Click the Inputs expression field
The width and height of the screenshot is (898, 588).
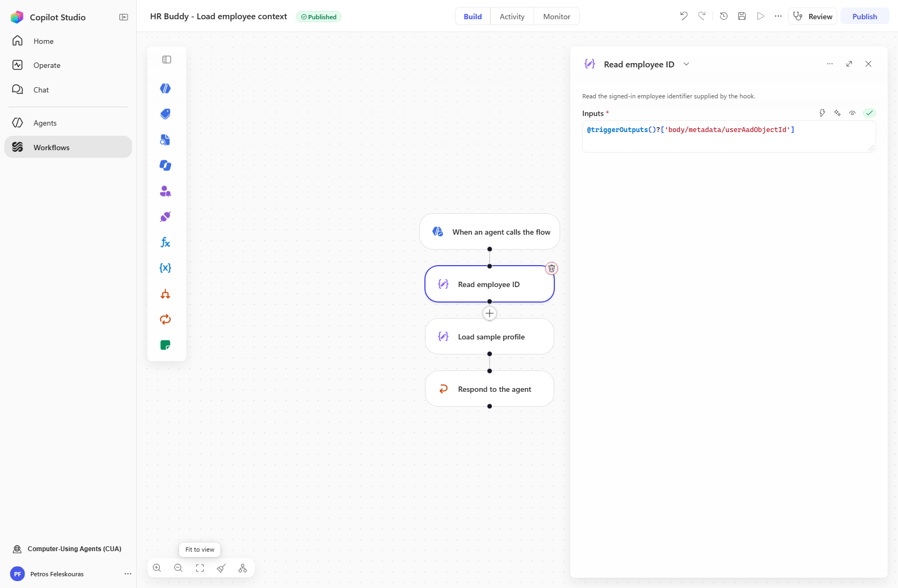pyautogui.click(x=729, y=136)
